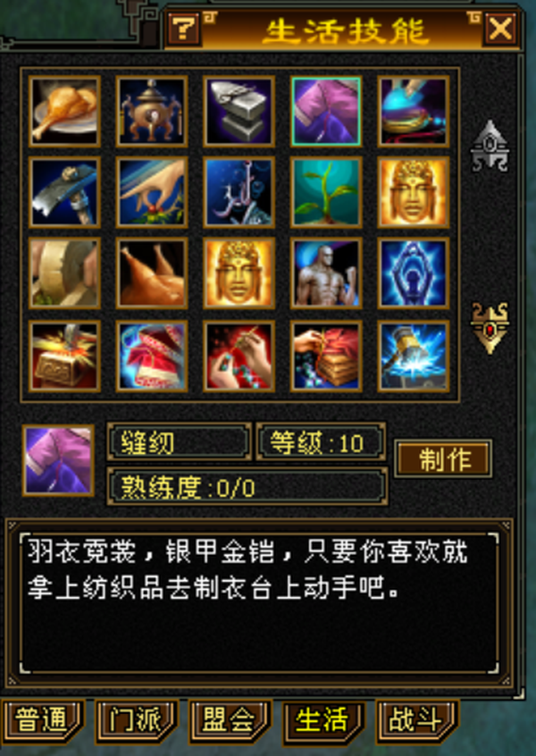536x756 pixels.
Task: Select the pink robe sewing skill icon
Action: (326, 112)
